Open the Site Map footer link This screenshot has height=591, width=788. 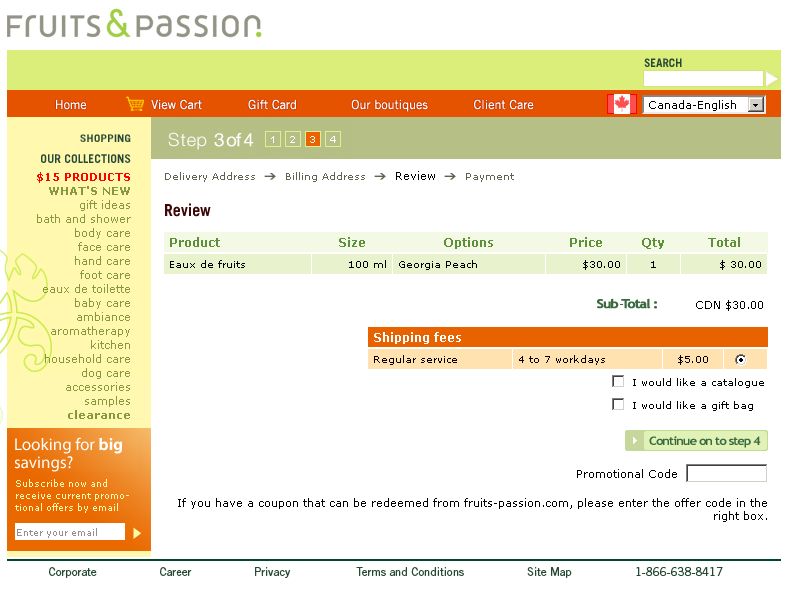pos(549,572)
